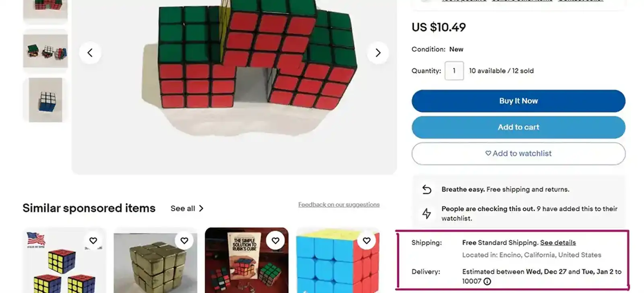
Task: Add the cube to cart
Action: pos(518,127)
